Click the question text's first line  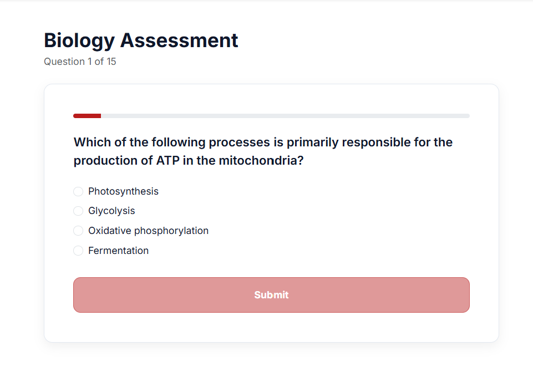(263, 142)
